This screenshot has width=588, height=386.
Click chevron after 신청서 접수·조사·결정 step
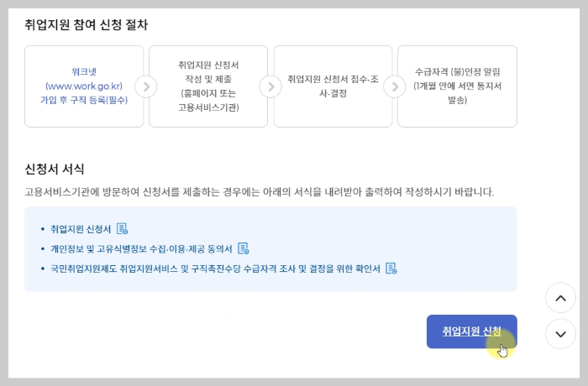point(395,86)
